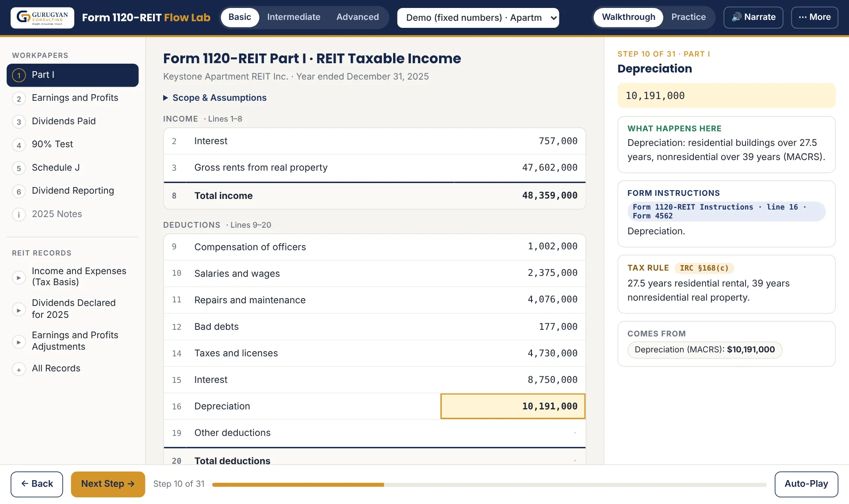Click the Depreciation (MACRS) source chip

(x=704, y=350)
